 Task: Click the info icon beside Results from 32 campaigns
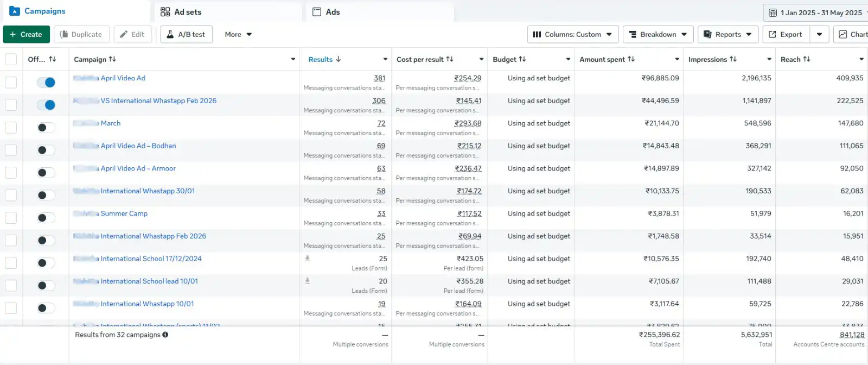(x=165, y=335)
